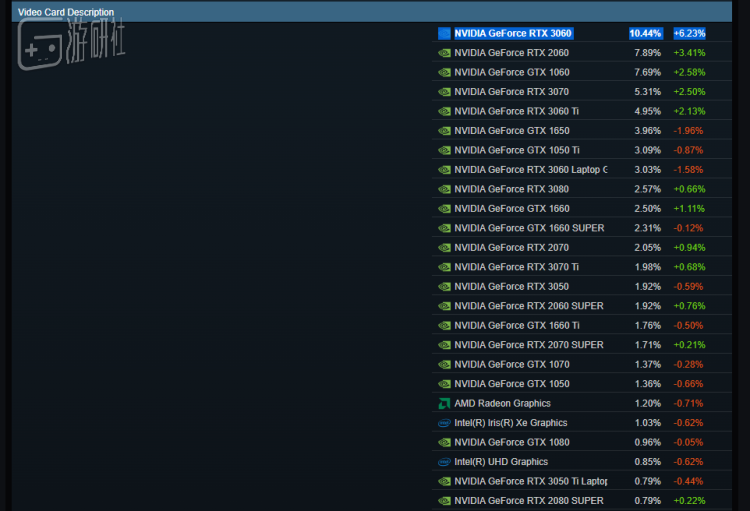Select NVIDIA GeForce RTX 3060 highlighted row
Screen dimensions: 750x511
pos(582,33)
